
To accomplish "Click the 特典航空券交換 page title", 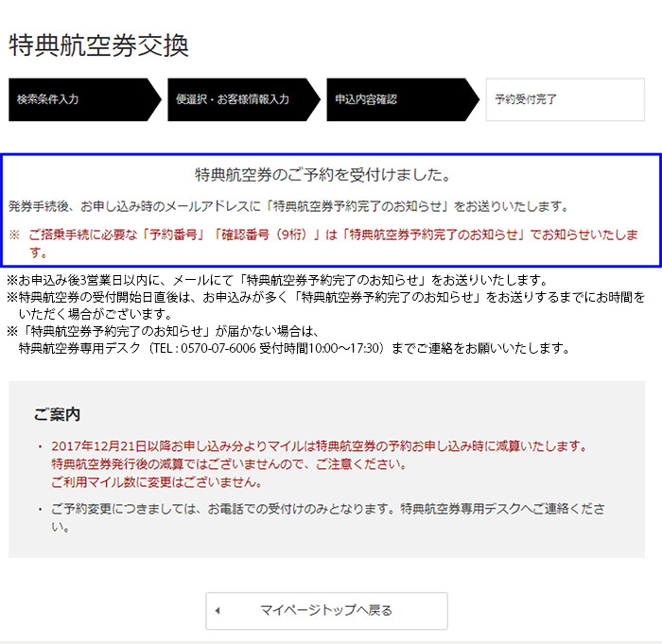I will [x=99, y=45].
